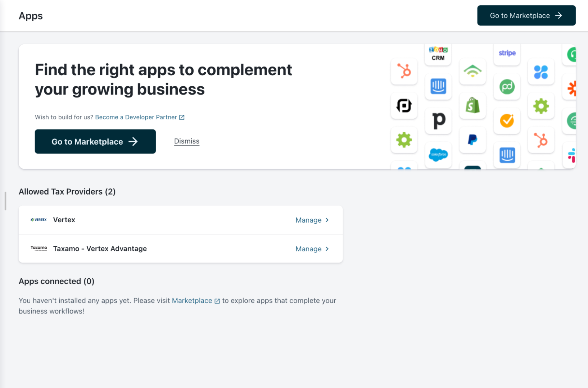Screen dimensions: 588x388
Task: Click the Taxamo logo in the providers list
Action: (39, 248)
